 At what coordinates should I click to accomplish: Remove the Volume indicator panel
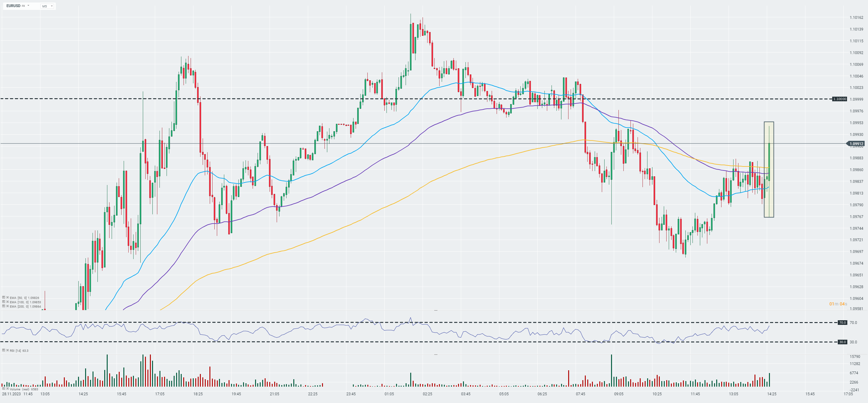point(7,389)
